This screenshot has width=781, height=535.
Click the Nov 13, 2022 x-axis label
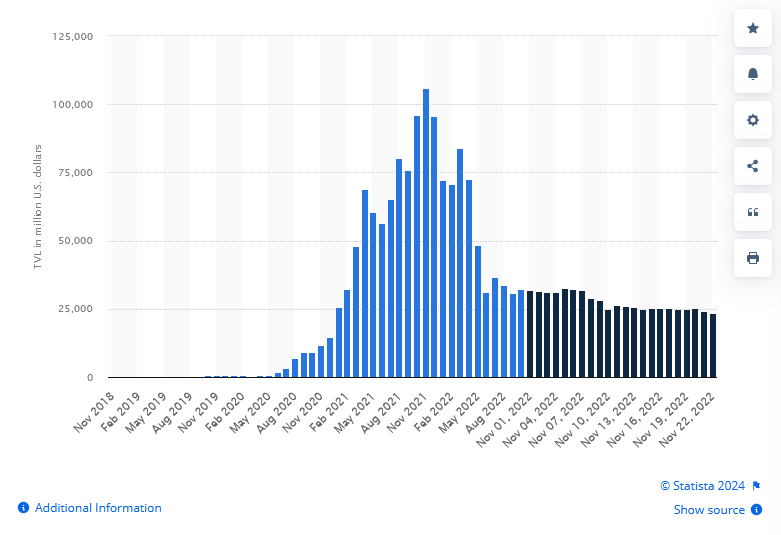[608, 420]
